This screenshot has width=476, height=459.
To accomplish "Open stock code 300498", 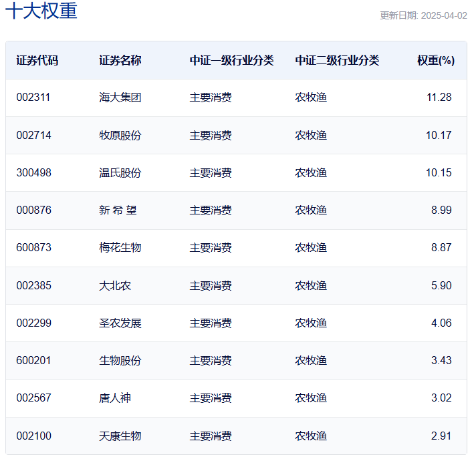I will [x=33, y=172].
